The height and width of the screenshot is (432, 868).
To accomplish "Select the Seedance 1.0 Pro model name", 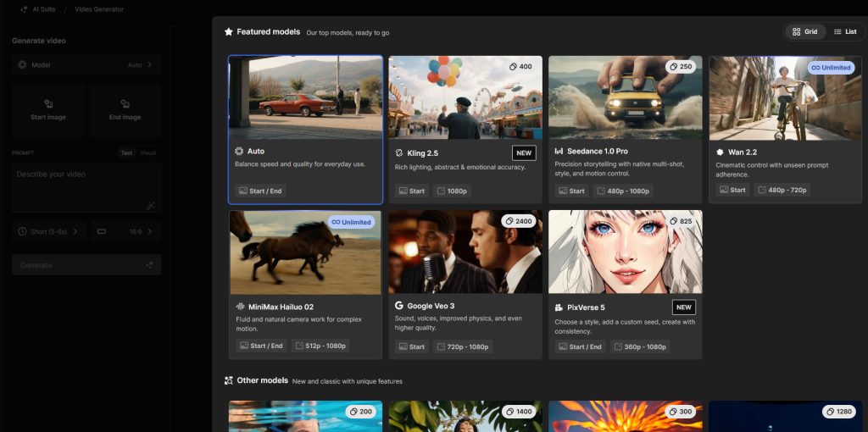I will pos(598,151).
